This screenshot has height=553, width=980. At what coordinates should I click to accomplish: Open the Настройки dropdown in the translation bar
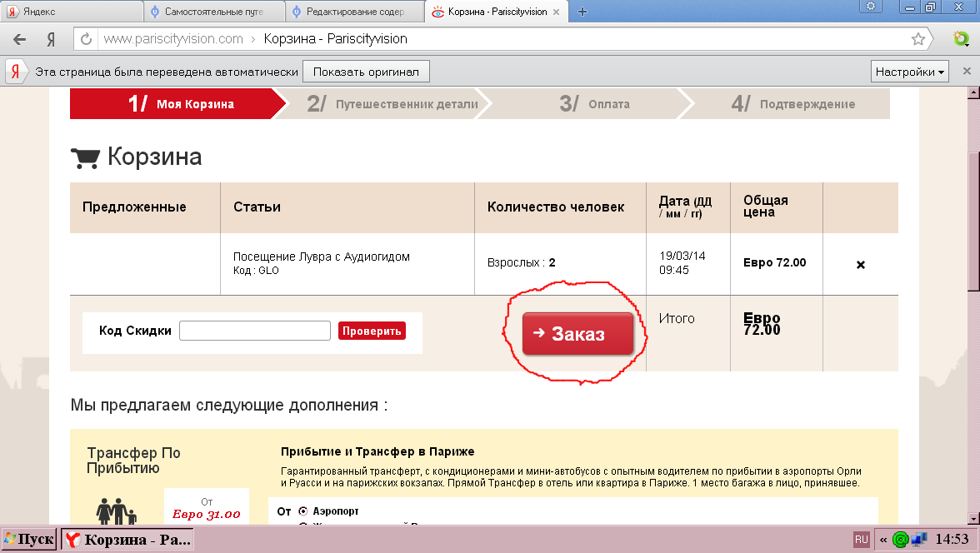coord(909,72)
